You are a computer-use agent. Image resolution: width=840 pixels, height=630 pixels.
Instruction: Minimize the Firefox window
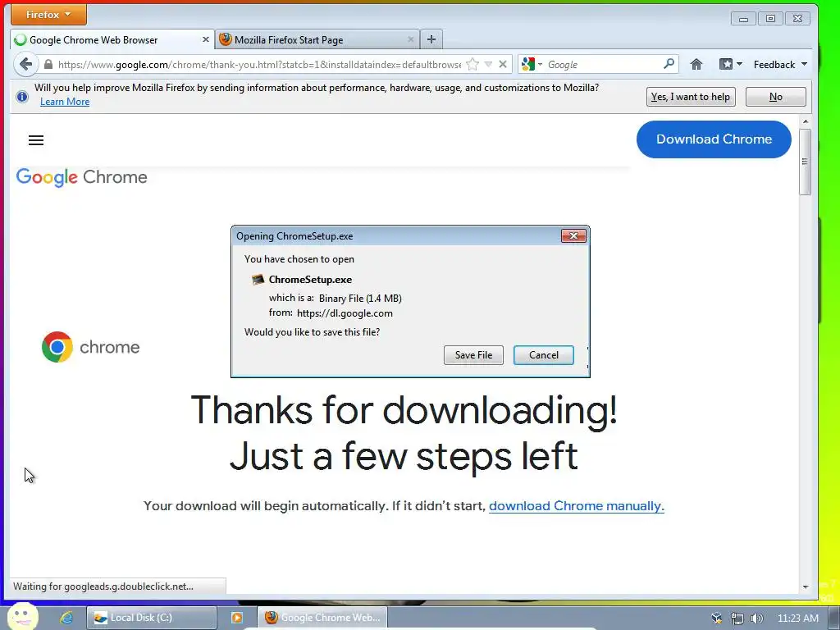point(743,19)
